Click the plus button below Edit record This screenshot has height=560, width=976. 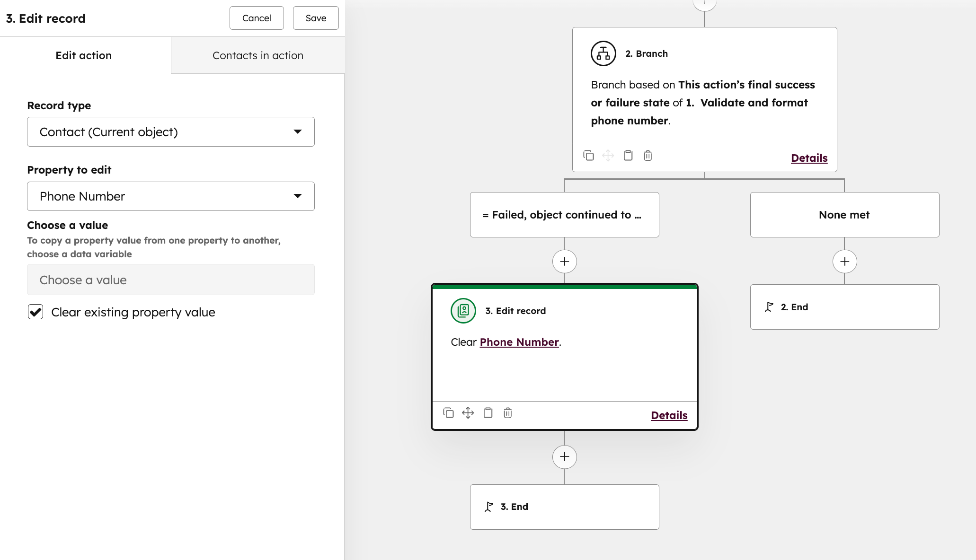(564, 456)
